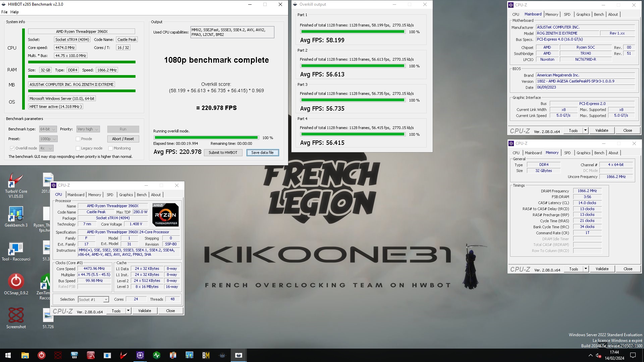644x362 pixels.
Task: Open the Windows Start menu
Action: point(8,355)
